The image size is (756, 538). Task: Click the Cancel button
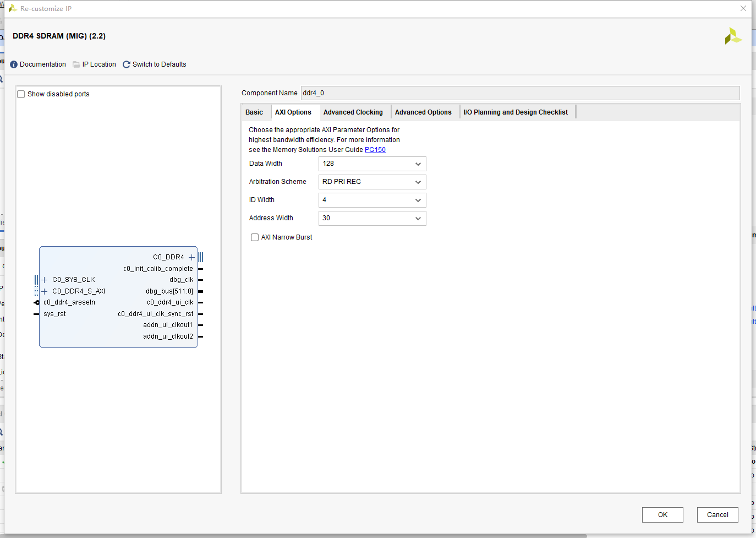point(717,515)
